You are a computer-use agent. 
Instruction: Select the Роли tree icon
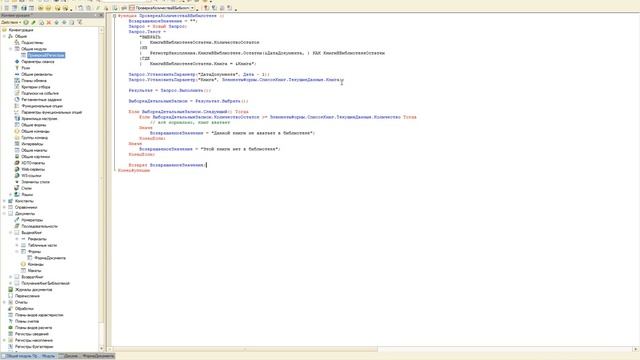tap(17, 68)
